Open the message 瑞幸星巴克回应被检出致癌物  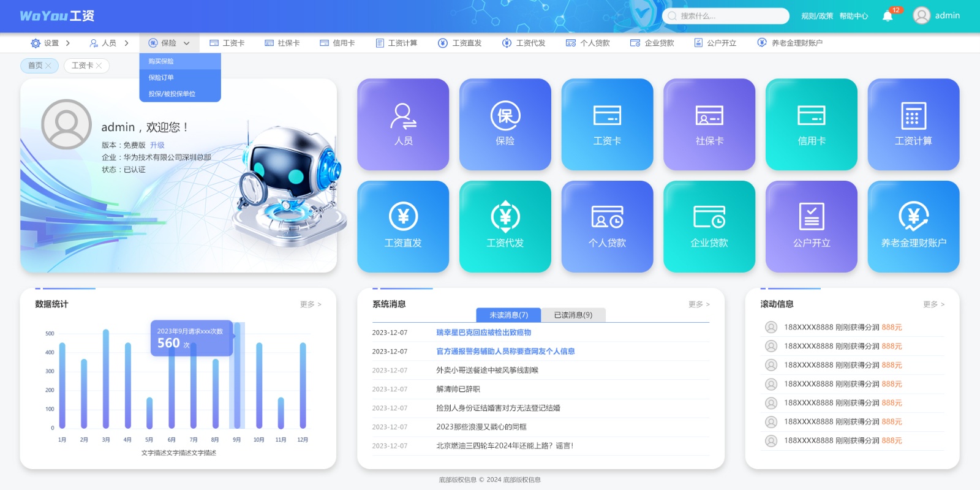click(483, 333)
